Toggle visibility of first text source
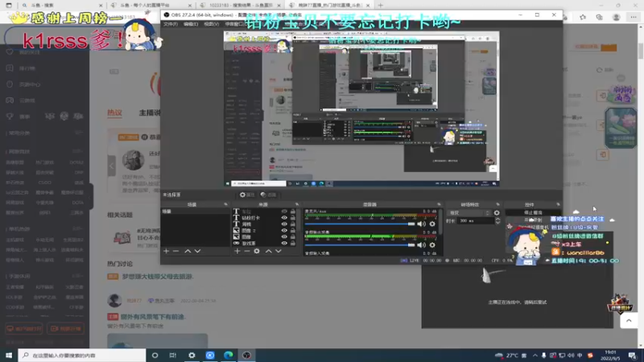644x362 pixels. point(284,212)
